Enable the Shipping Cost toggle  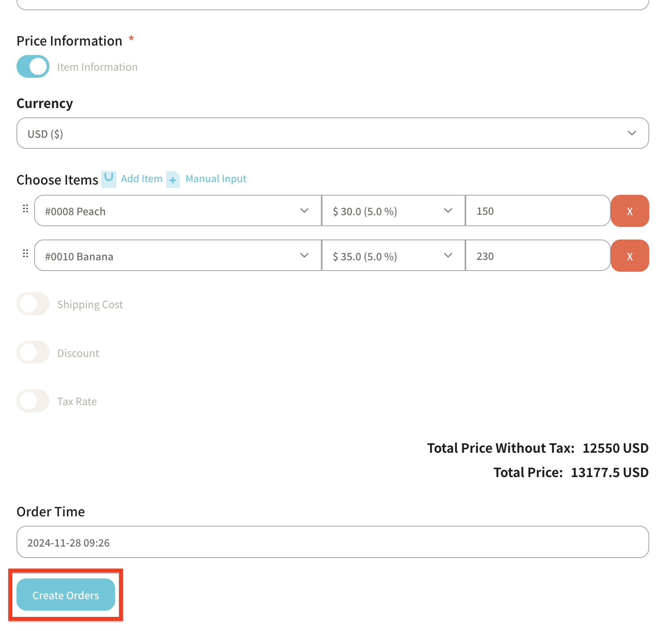point(33,304)
